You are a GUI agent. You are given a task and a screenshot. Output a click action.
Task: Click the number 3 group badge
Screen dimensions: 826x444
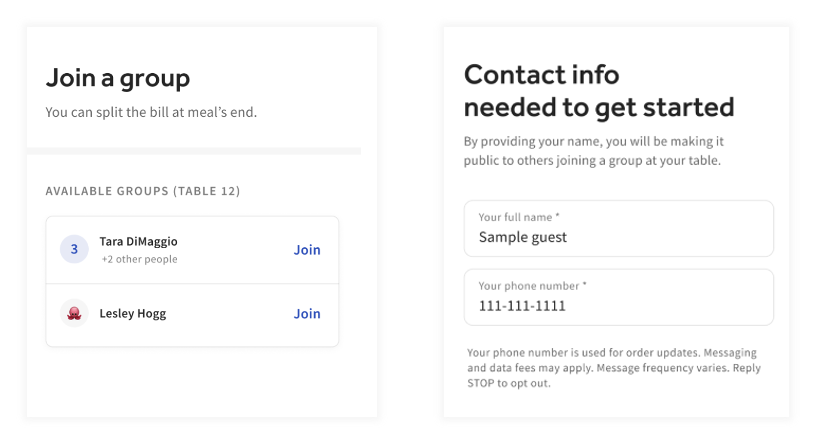click(74, 249)
